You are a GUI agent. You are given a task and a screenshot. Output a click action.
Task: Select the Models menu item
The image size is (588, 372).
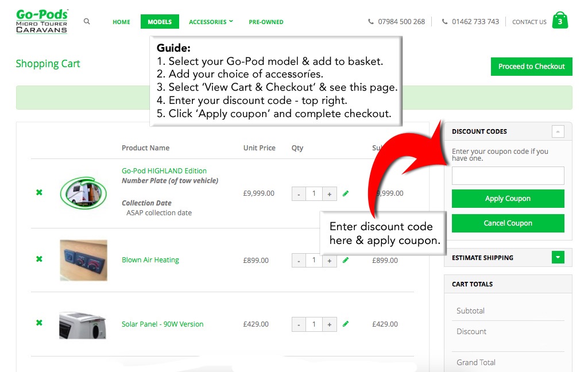point(160,22)
